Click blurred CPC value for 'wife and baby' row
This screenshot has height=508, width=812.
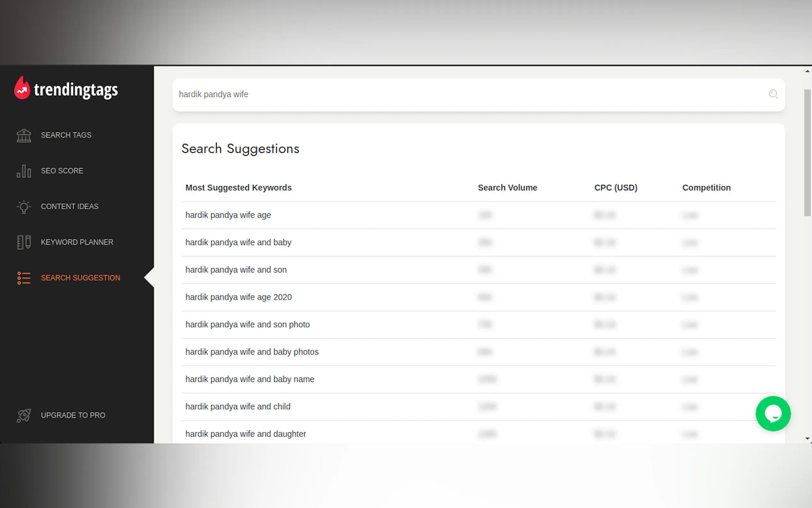click(605, 242)
